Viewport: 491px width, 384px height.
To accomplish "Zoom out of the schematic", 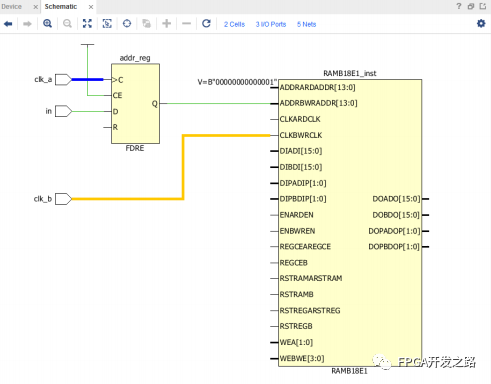I will pos(67,24).
